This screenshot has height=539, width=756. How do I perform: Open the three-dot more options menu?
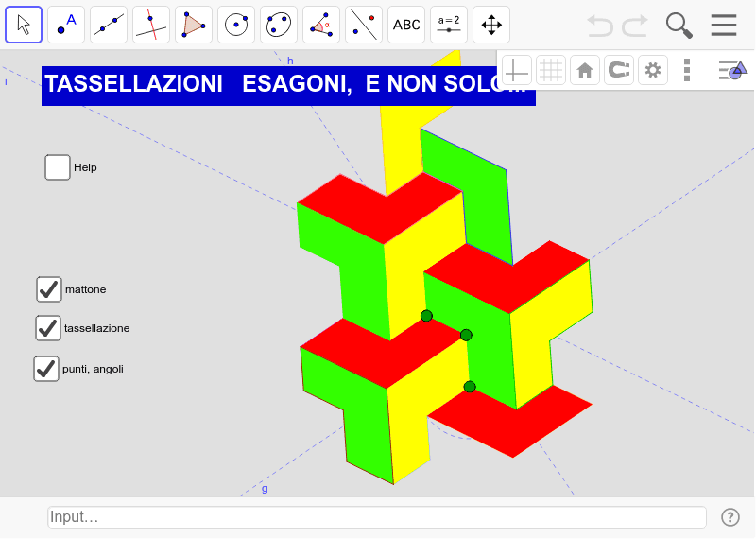click(687, 71)
